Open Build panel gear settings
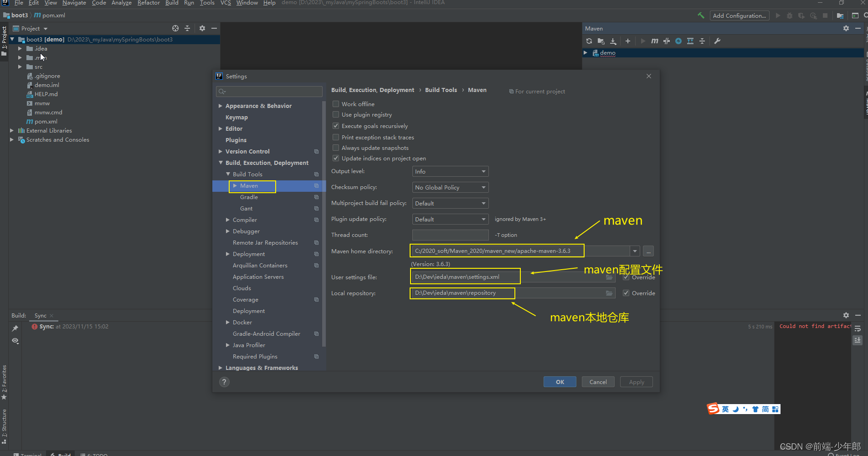 pyautogui.click(x=846, y=315)
